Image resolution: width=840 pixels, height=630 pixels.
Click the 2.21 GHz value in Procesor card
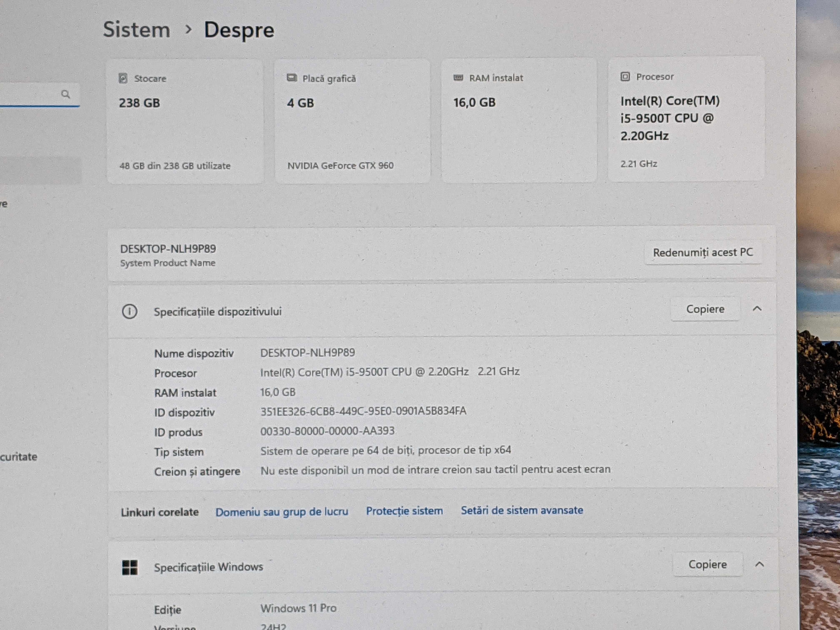click(639, 164)
